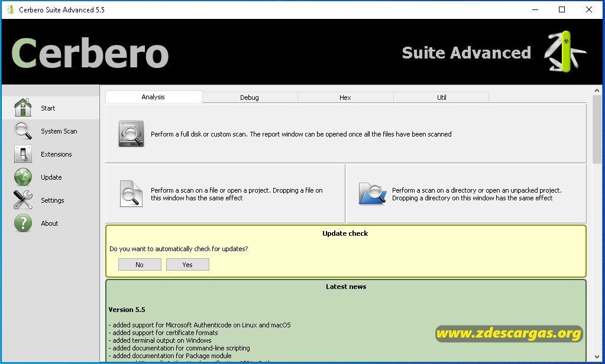The height and width of the screenshot is (364, 605).
Task: Open Settings label in sidebar
Action: 53,200
